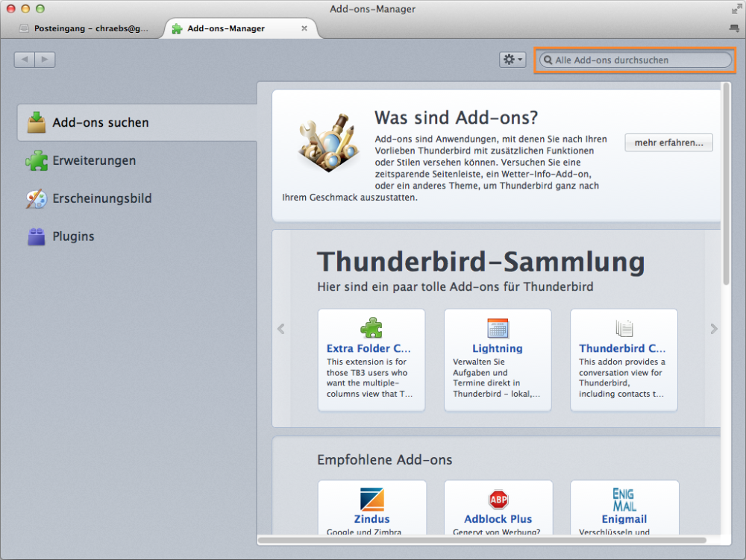Close the Add-ons-Manager tab
The width and height of the screenshot is (746, 560).
[304, 28]
